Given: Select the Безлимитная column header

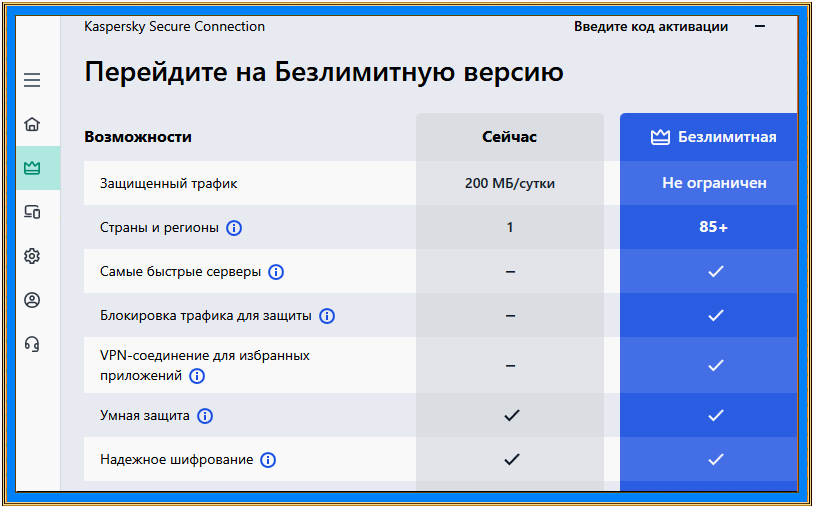Looking at the screenshot, I should pyautogui.click(x=708, y=137).
